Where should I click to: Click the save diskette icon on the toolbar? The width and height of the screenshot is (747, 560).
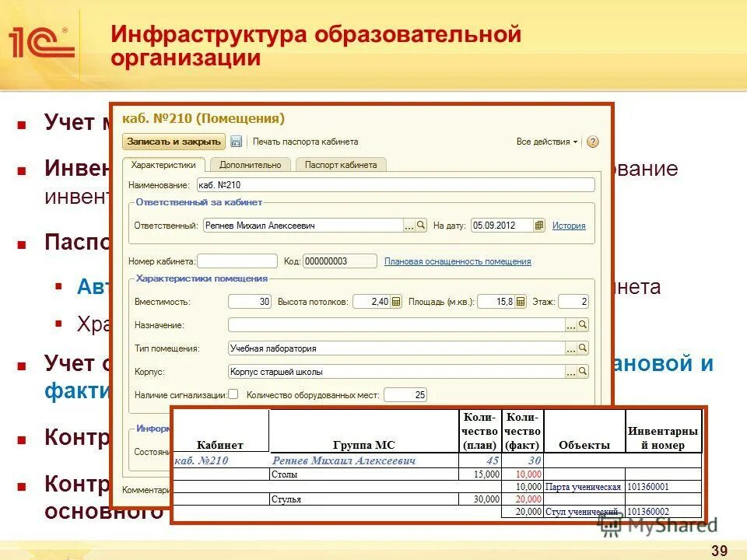click(237, 141)
